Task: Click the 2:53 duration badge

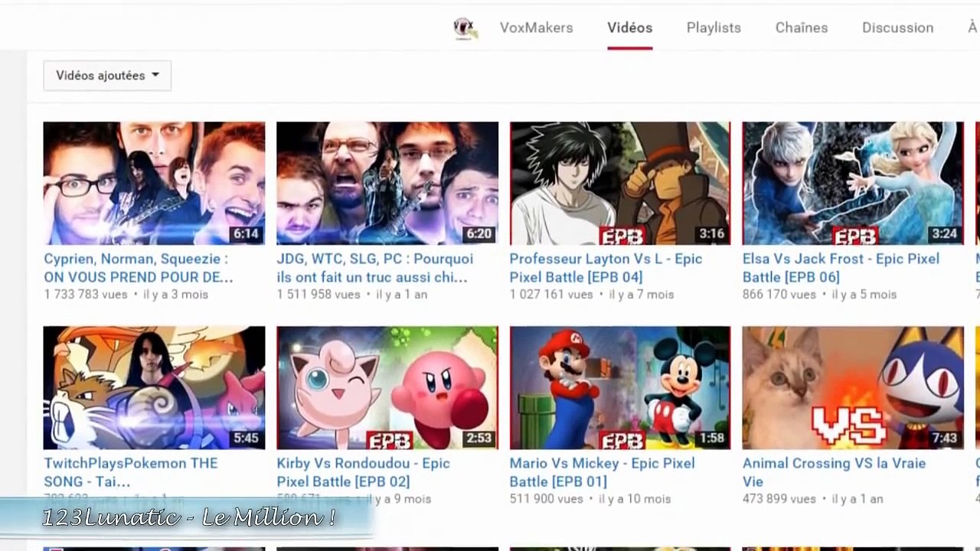Action: tap(479, 439)
